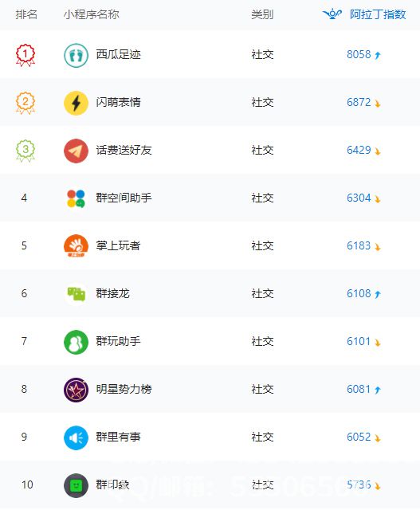Click the first place red medal badge

point(26,55)
